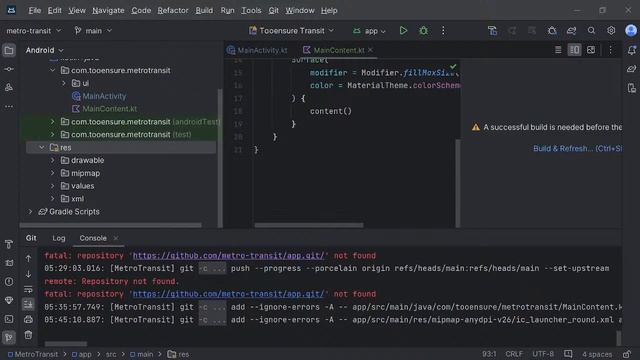Expand ui package folder
Screen dimensions: 640x360
64,83
